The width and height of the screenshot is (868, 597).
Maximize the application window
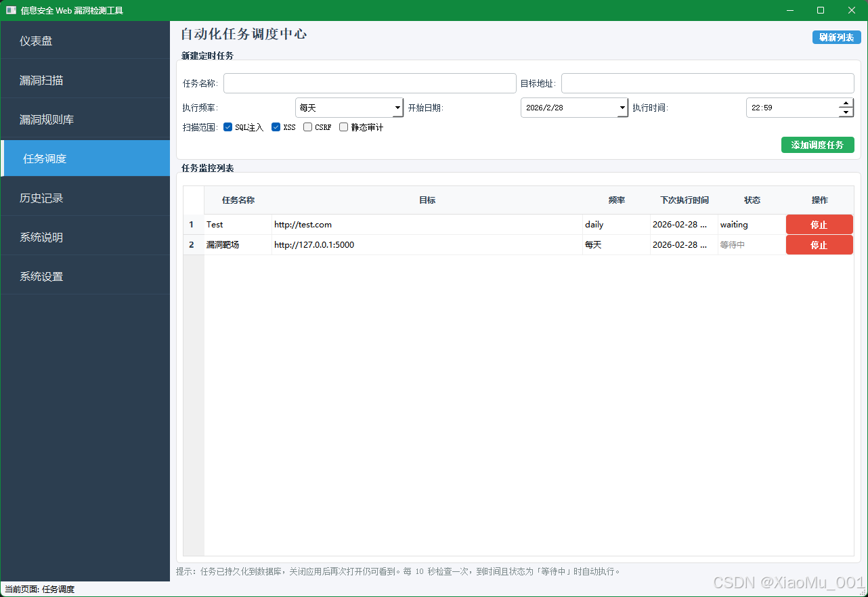821,10
